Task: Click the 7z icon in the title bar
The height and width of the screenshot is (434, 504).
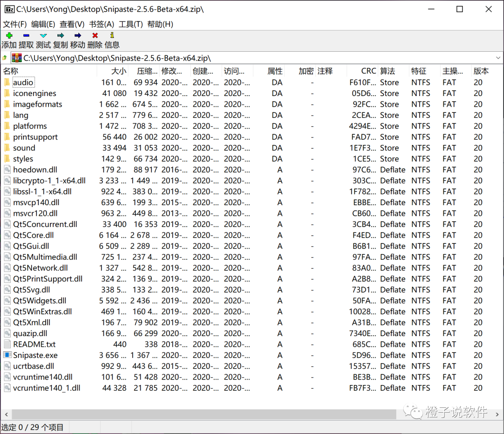Action: tap(10, 9)
